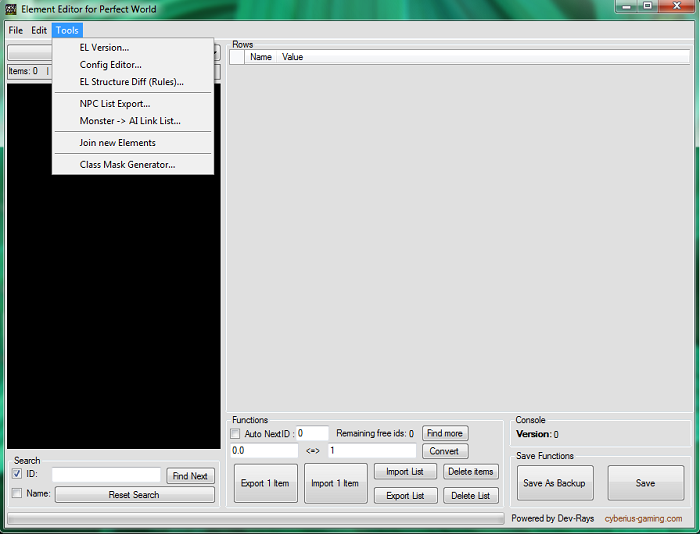
Task: Maximize the Element Editor window
Action: (648, 6)
